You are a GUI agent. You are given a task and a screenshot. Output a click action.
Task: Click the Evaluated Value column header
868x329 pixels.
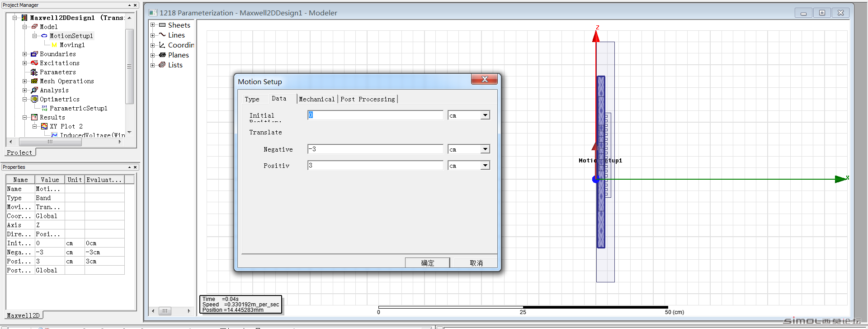point(104,180)
